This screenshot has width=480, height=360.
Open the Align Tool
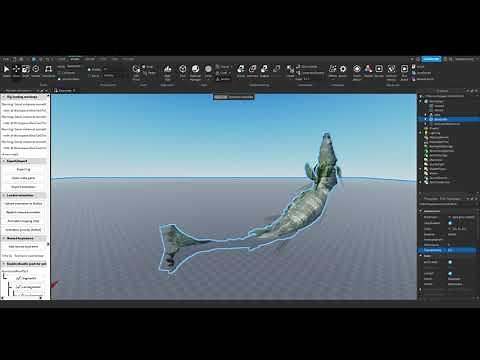(x=167, y=72)
